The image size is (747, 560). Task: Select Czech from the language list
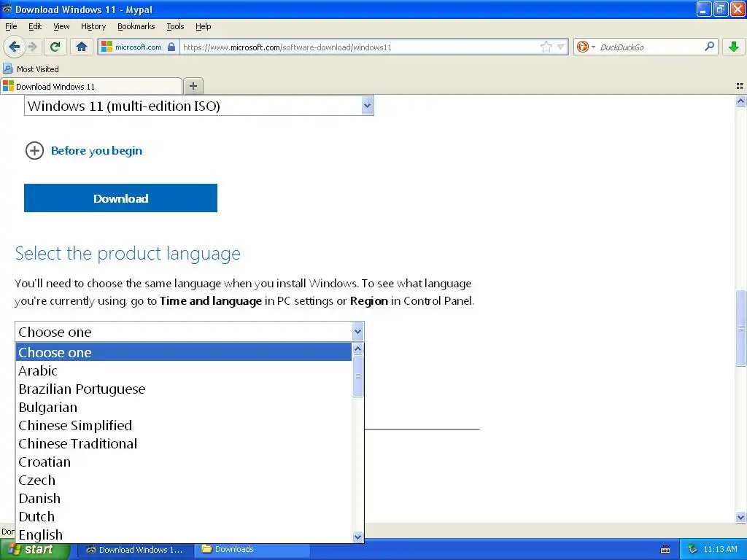point(183,480)
